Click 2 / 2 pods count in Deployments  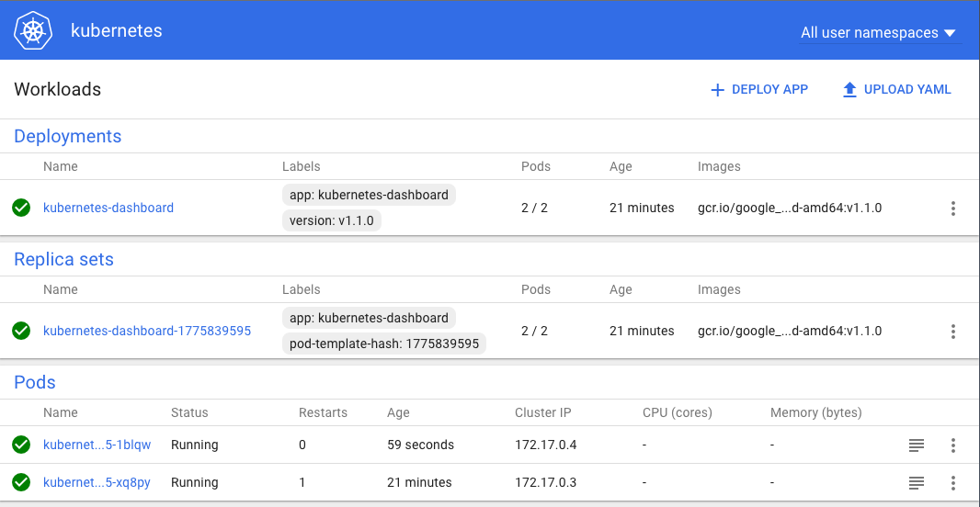pos(534,208)
